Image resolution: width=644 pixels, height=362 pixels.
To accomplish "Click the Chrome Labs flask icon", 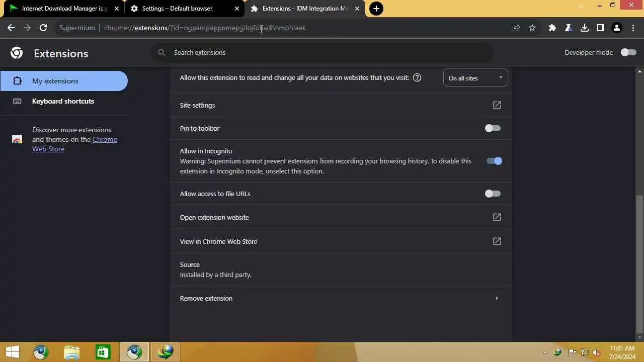I will point(569,28).
